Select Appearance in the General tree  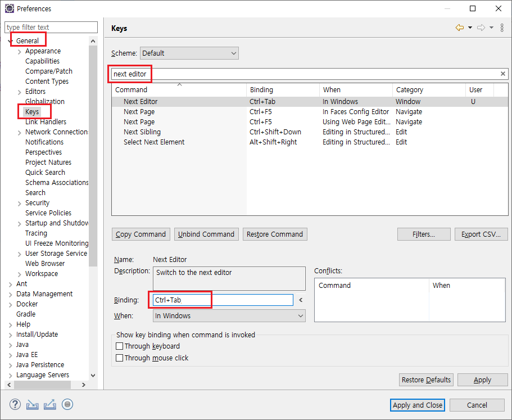43,51
